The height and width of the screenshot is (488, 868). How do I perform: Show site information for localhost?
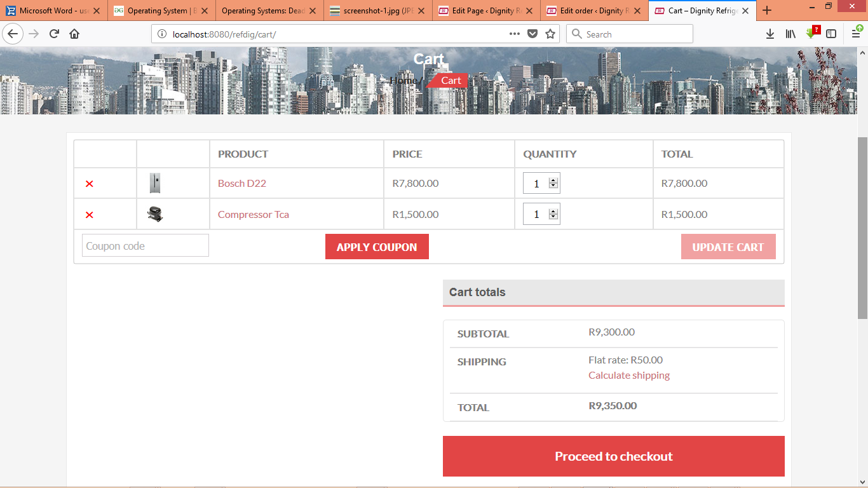[x=161, y=34]
